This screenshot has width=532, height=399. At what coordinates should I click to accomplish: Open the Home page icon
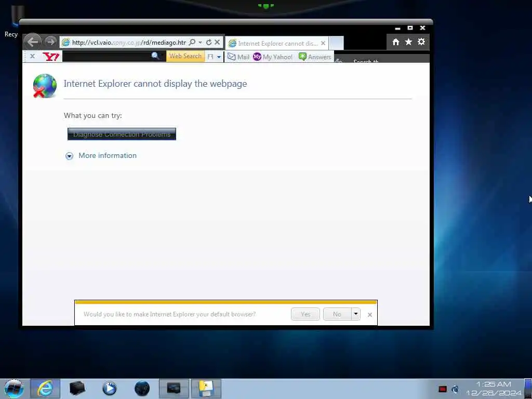395,42
